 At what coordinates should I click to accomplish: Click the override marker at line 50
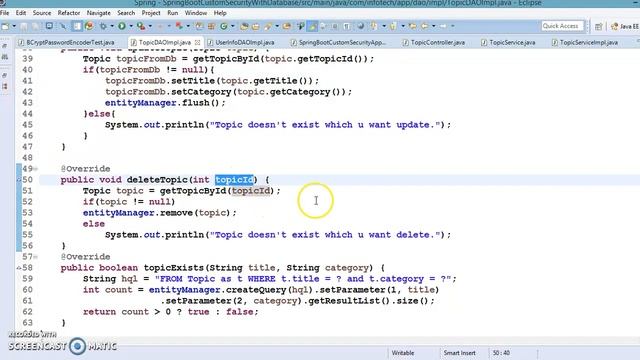(19, 180)
